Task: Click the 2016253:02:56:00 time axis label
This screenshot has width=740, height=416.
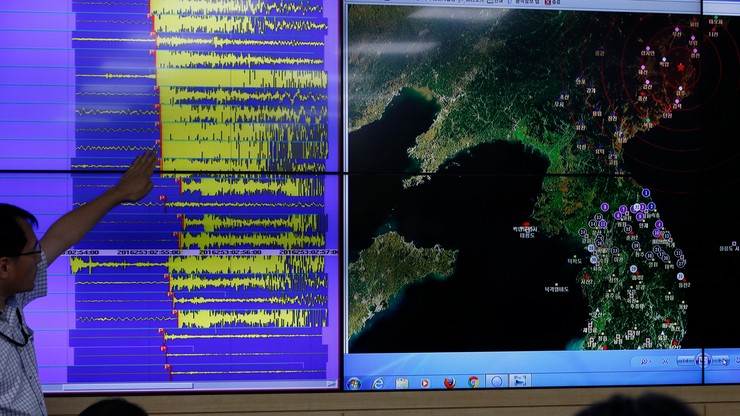Action: click(x=230, y=253)
